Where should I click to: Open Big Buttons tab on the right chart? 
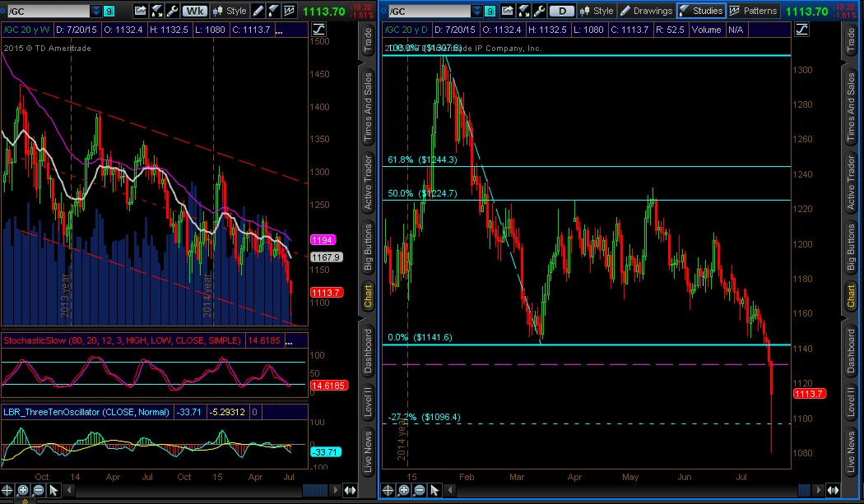click(851, 247)
